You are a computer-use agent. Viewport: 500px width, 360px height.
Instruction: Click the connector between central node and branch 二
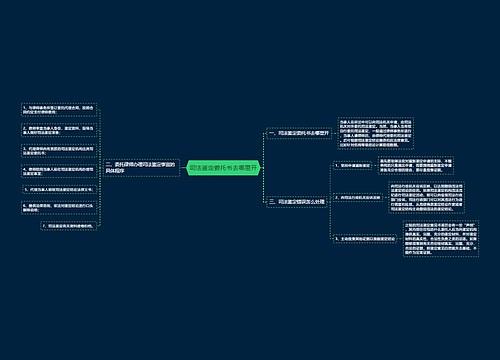point(183,168)
